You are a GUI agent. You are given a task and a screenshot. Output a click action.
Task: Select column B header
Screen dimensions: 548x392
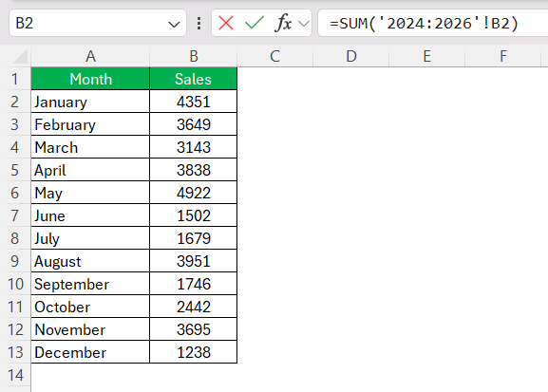pyautogui.click(x=193, y=56)
